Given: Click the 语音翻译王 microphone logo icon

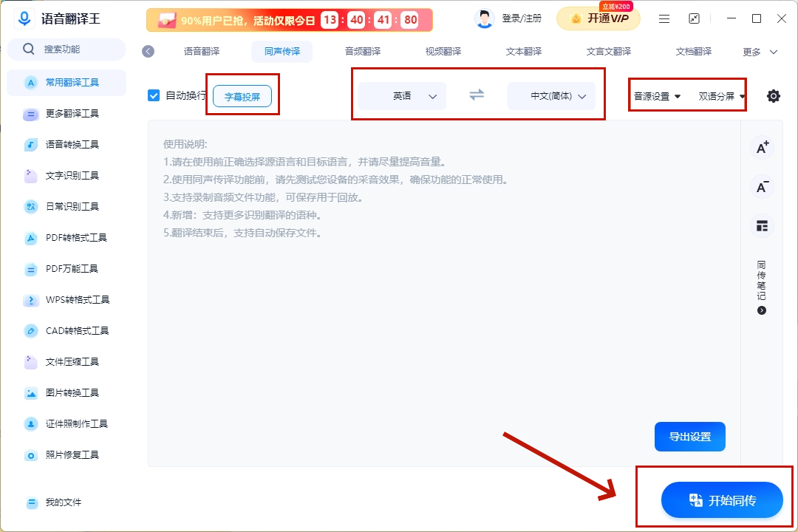Looking at the screenshot, I should point(24,18).
